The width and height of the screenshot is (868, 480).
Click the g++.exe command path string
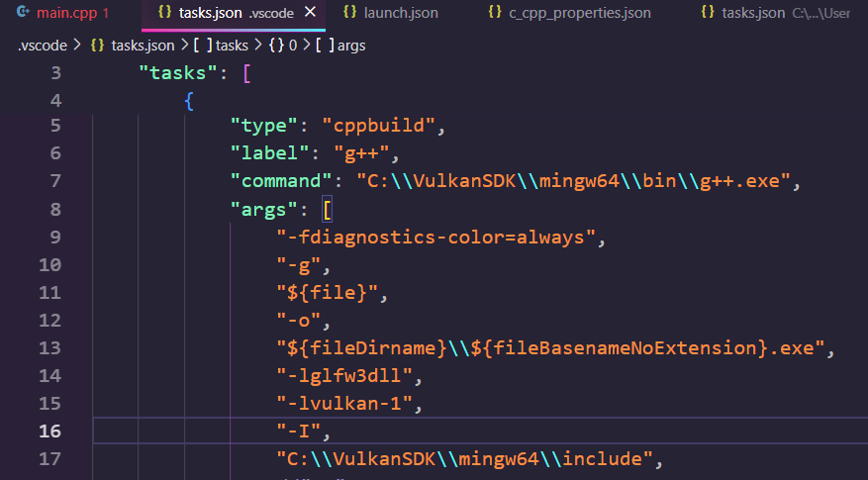(x=573, y=180)
